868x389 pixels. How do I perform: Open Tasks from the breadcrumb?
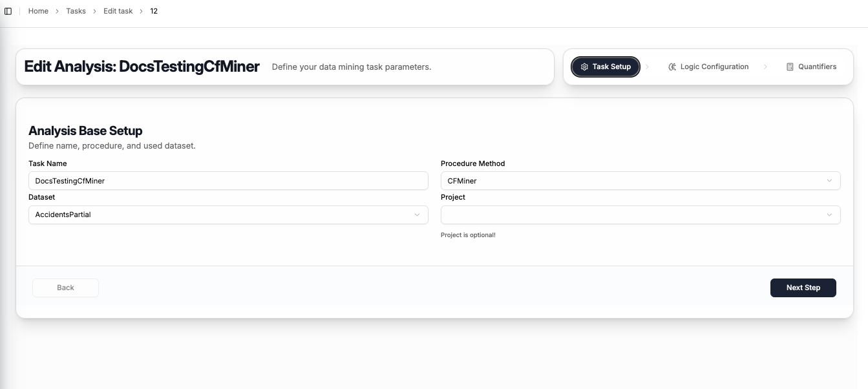click(x=76, y=10)
